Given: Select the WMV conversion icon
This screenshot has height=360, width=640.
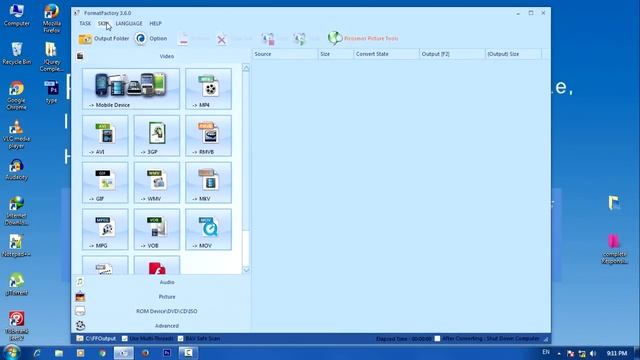Looking at the screenshot, I should (x=157, y=182).
